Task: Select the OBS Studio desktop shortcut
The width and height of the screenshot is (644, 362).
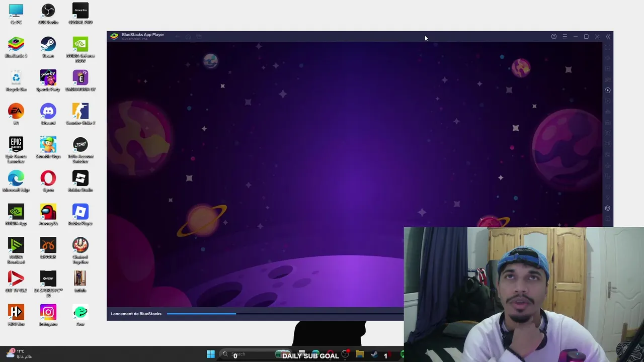Action: [48, 14]
